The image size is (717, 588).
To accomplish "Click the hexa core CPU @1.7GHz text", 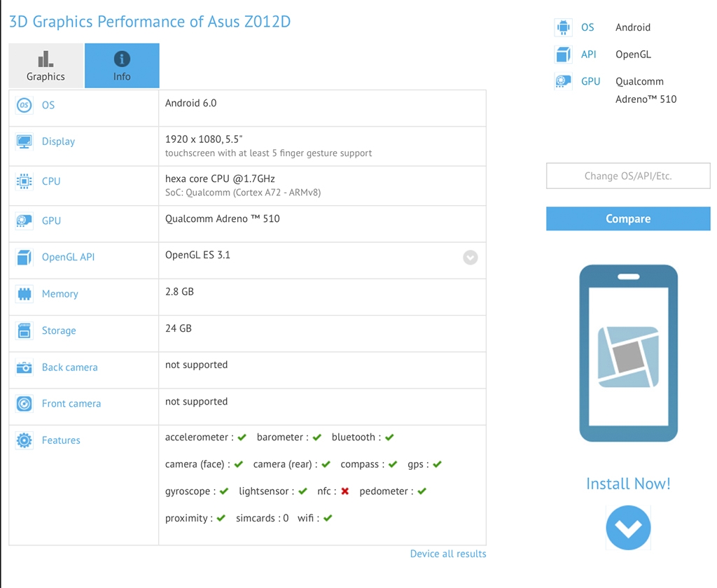I will (x=220, y=178).
